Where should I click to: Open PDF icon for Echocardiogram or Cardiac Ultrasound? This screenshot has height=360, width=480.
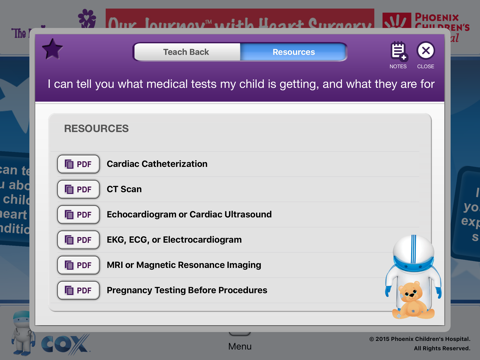coord(78,215)
